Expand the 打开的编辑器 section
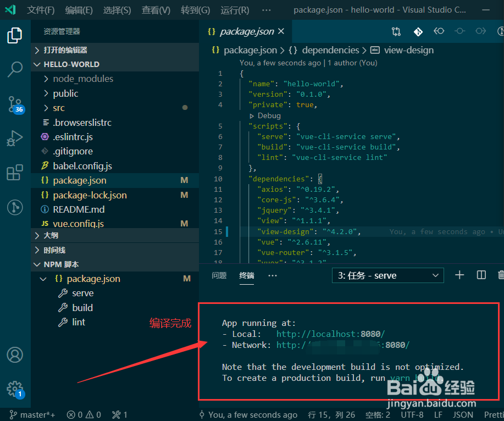504x421 pixels. pyautogui.click(x=115, y=50)
